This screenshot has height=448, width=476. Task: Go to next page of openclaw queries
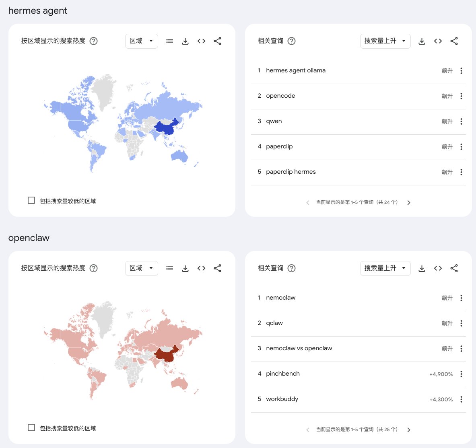pyautogui.click(x=409, y=430)
